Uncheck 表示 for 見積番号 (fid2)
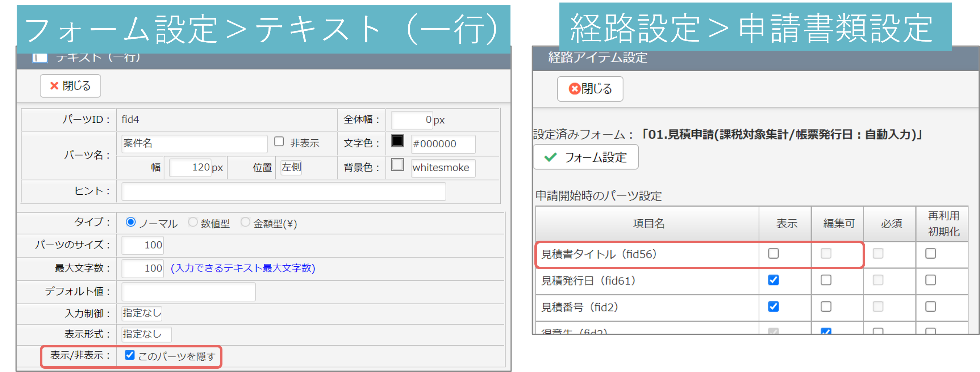 pos(773,307)
